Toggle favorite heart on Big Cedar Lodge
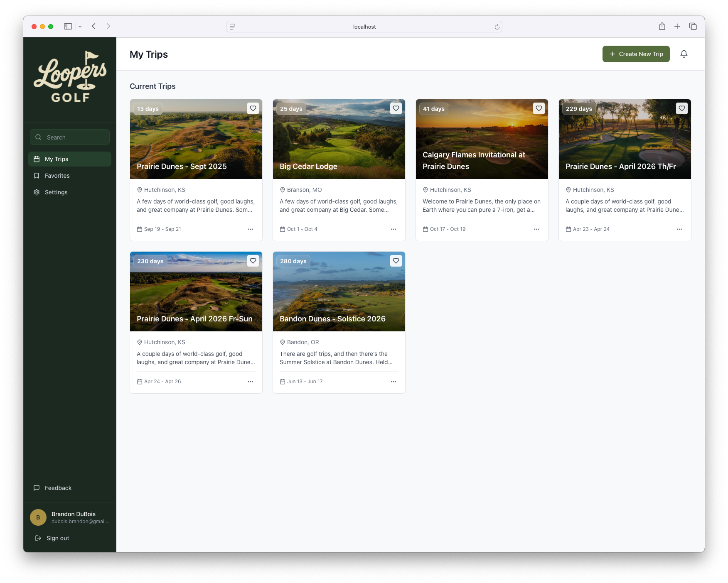Screen dimensions: 728x583 coord(396,108)
